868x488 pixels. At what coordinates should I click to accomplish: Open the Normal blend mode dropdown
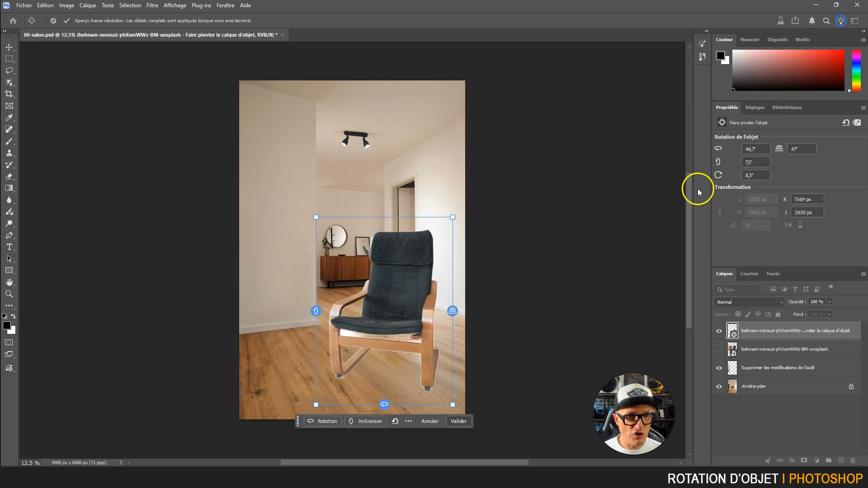click(749, 302)
